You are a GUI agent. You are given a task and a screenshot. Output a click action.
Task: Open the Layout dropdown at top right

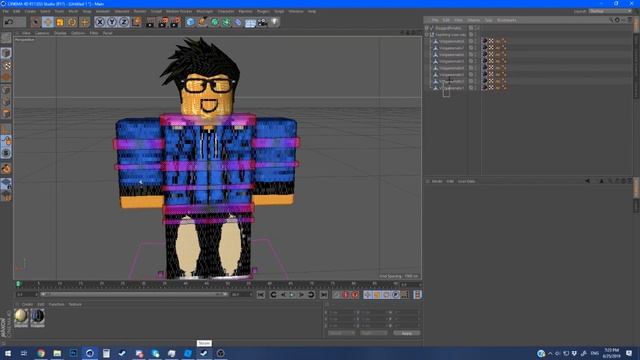point(610,11)
